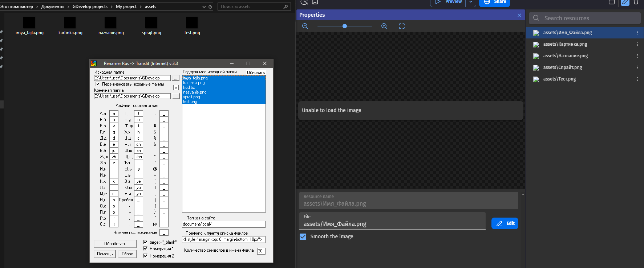This screenshot has height=268, width=644.
Task: Disable the target="_blank" checkbox
Action: tap(145, 242)
